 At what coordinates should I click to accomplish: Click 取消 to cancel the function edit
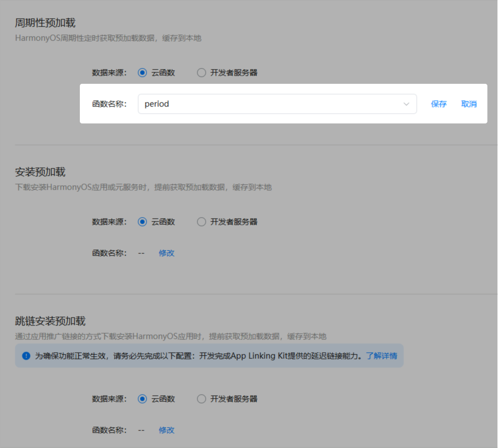click(x=469, y=104)
